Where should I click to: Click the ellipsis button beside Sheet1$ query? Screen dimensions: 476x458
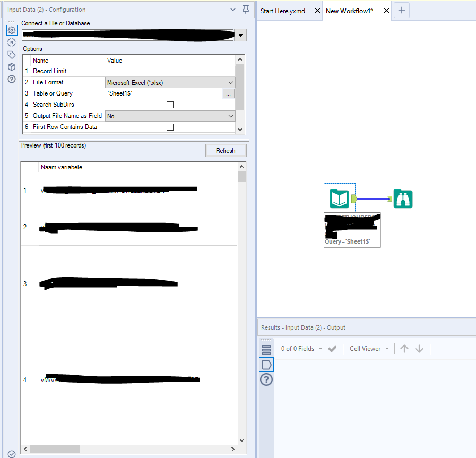coord(229,93)
